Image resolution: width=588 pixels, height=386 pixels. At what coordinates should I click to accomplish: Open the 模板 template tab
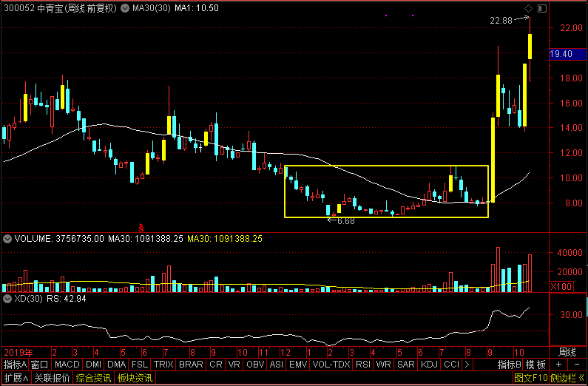(x=535, y=365)
